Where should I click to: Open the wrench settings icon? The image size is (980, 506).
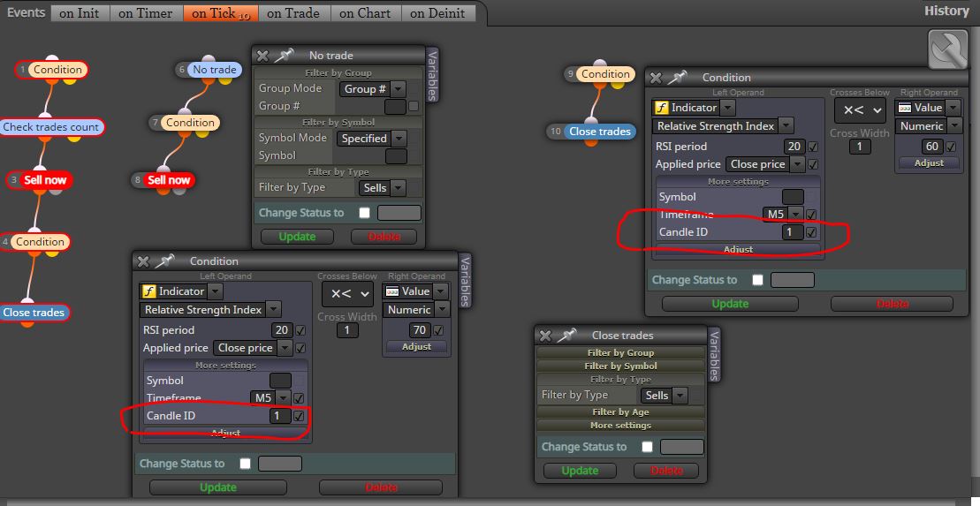click(x=947, y=49)
